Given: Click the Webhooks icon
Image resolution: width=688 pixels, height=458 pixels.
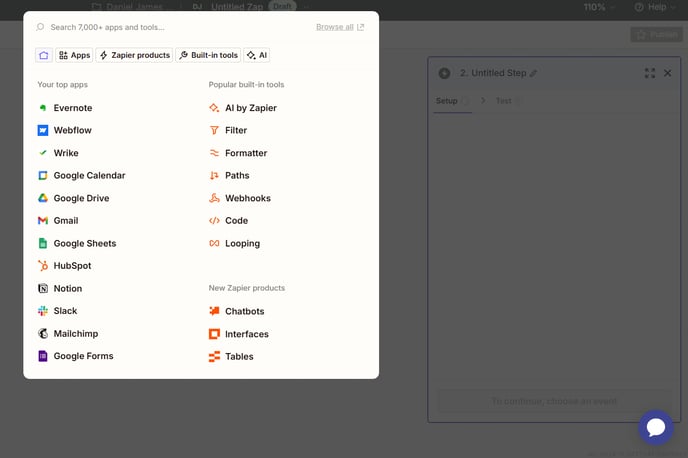Looking at the screenshot, I should coord(214,198).
